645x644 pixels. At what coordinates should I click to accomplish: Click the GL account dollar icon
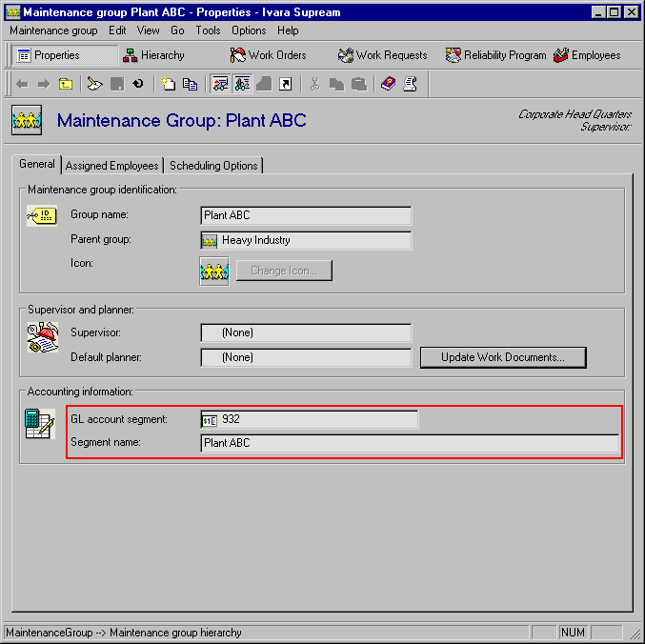click(x=210, y=421)
